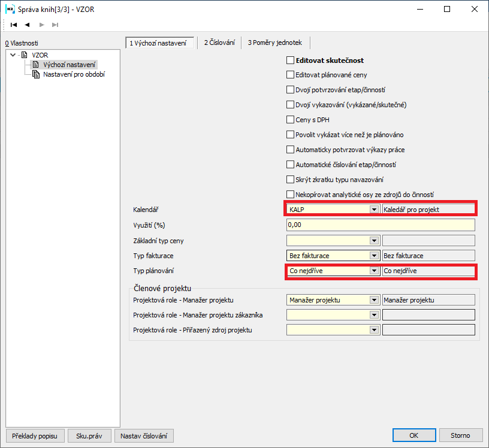Click the Kaledář pro projekt description field

(x=428, y=210)
